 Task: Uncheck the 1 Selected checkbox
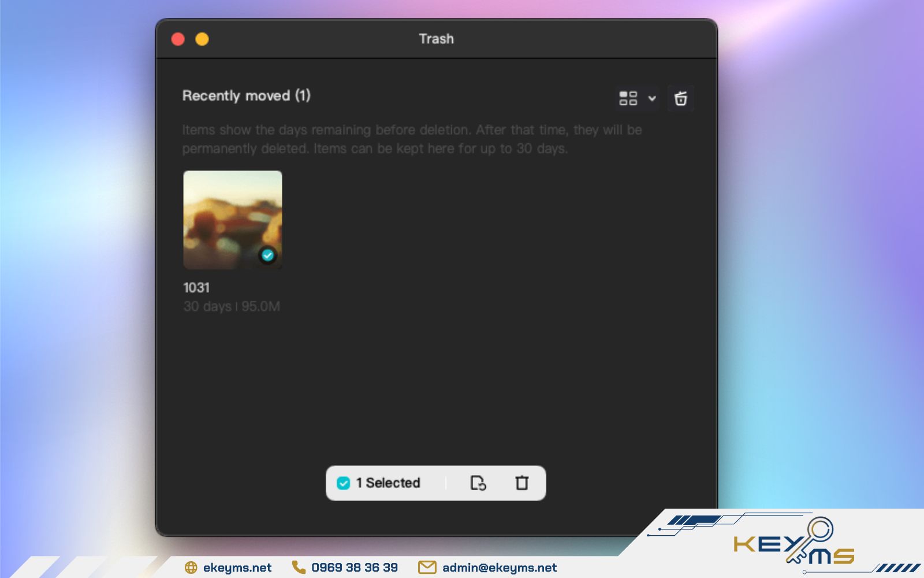click(x=345, y=482)
